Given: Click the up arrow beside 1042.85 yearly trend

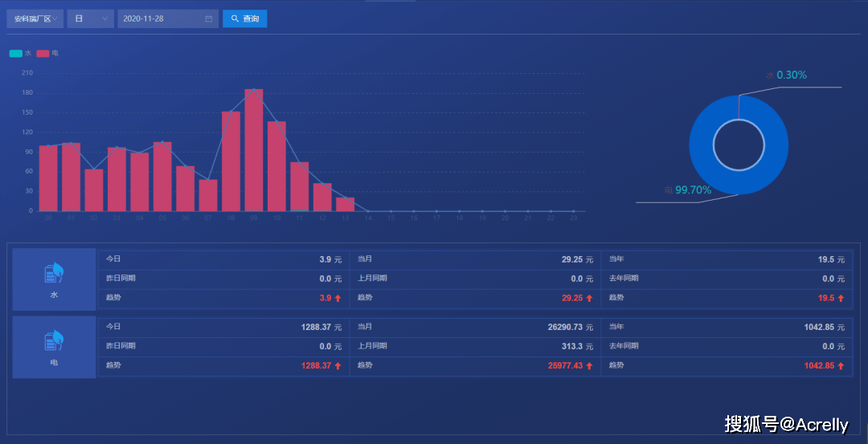Looking at the screenshot, I should [841, 365].
